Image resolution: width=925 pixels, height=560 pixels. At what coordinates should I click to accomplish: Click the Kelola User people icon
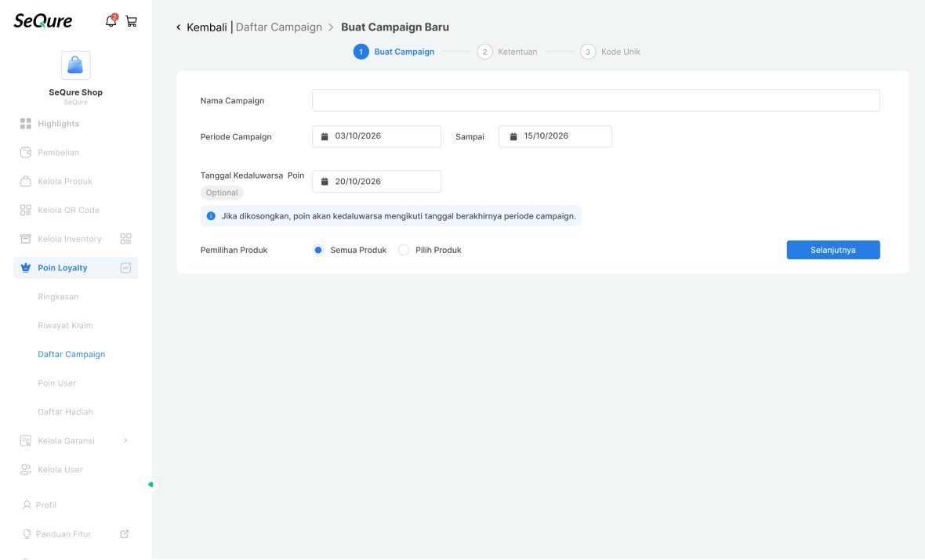click(25, 469)
